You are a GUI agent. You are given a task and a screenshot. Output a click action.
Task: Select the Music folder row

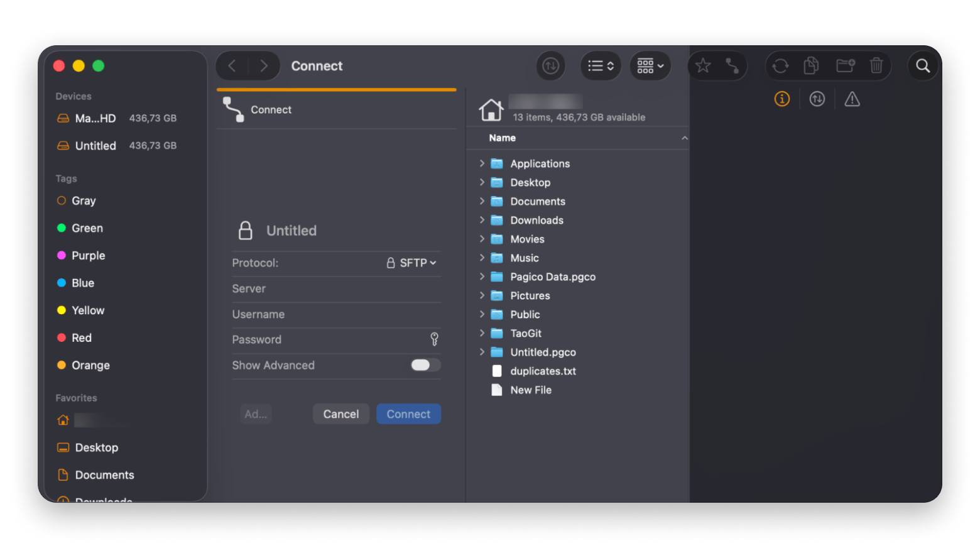point(578,258)
